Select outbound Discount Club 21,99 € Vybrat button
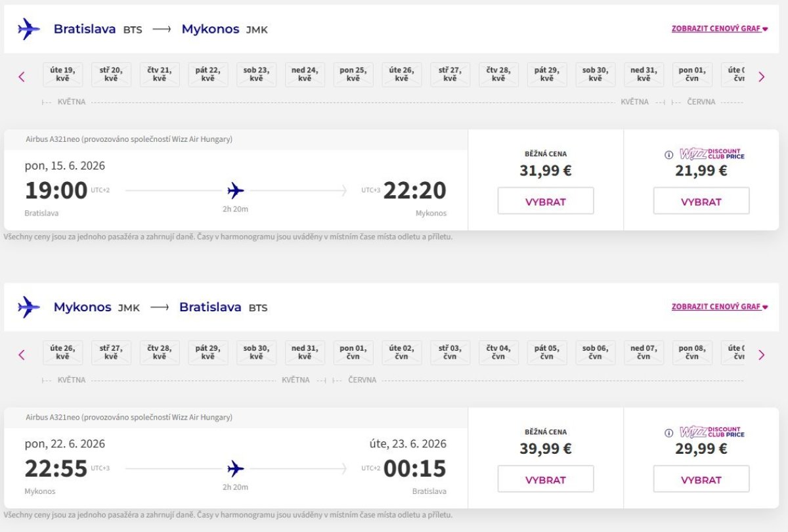788x532 pixels. tap(701, 201)
